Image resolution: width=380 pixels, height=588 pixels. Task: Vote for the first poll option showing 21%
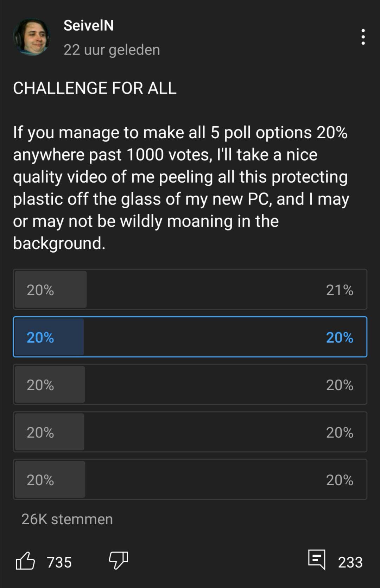click(190, 290)
